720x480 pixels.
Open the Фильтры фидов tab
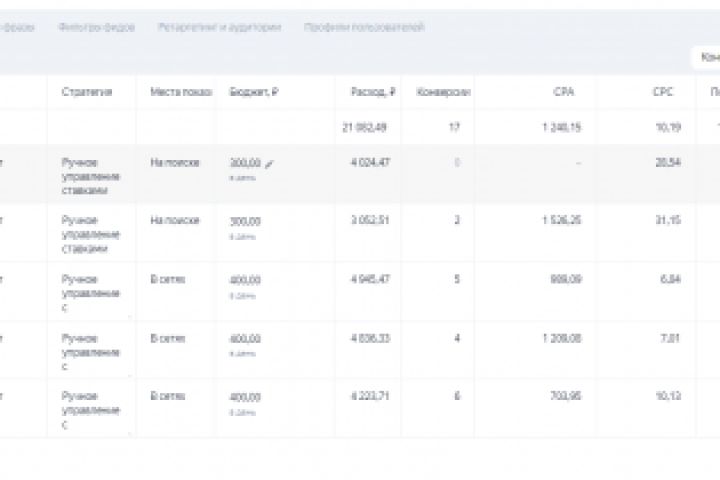point(95,27)
